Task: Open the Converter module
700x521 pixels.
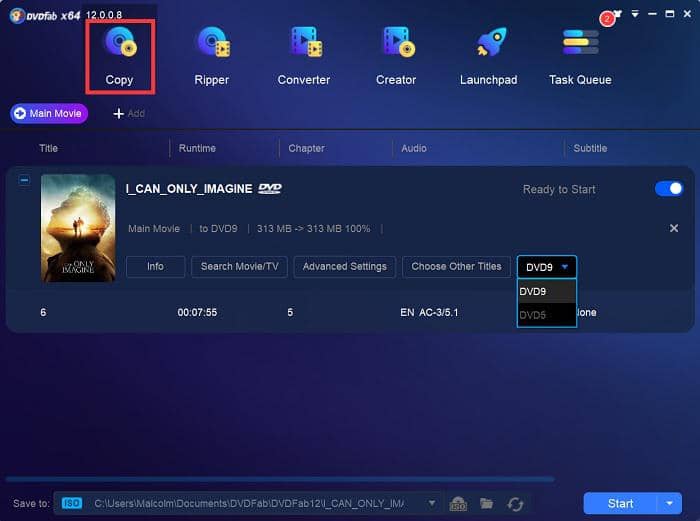Action: coord(303,55)
